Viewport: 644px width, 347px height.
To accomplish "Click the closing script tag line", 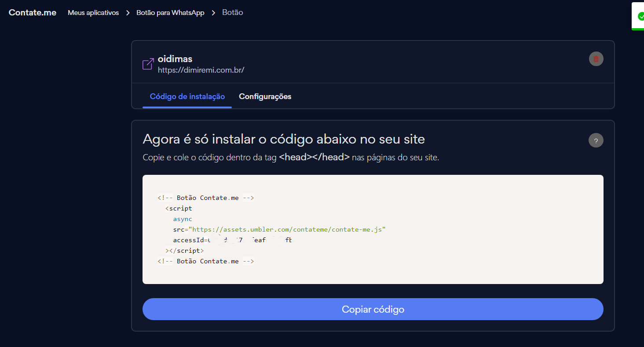I will coord(185,251).
